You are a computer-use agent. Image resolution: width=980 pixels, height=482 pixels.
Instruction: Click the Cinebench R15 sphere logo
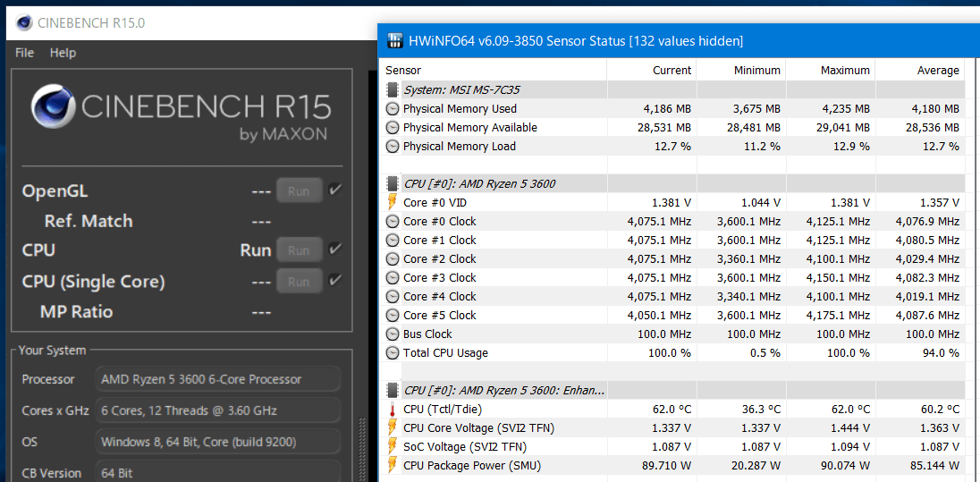point(53,107)
